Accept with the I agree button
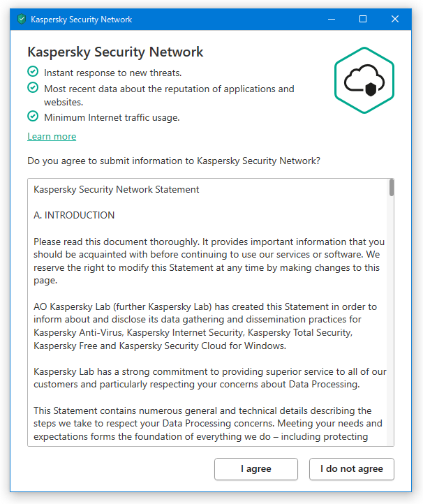423x504 pixels. 256,469
